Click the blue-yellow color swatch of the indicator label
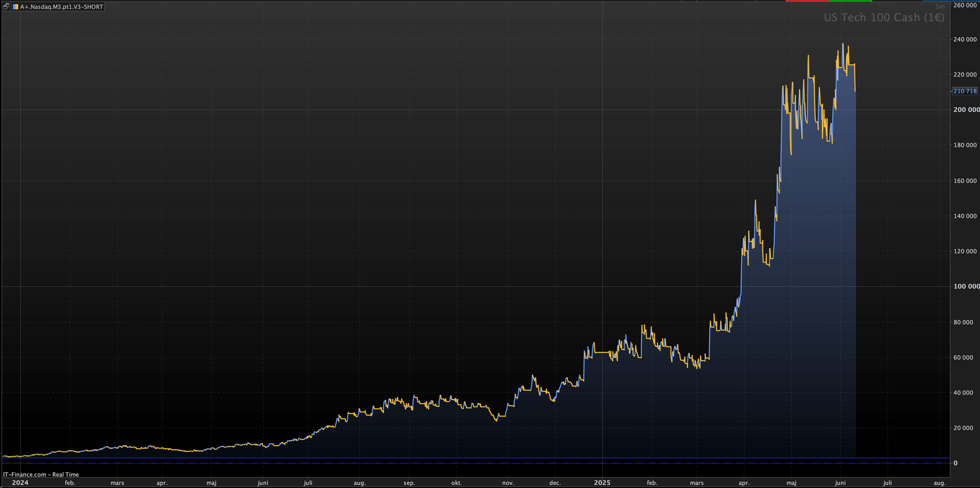 [x=16, y=7]
